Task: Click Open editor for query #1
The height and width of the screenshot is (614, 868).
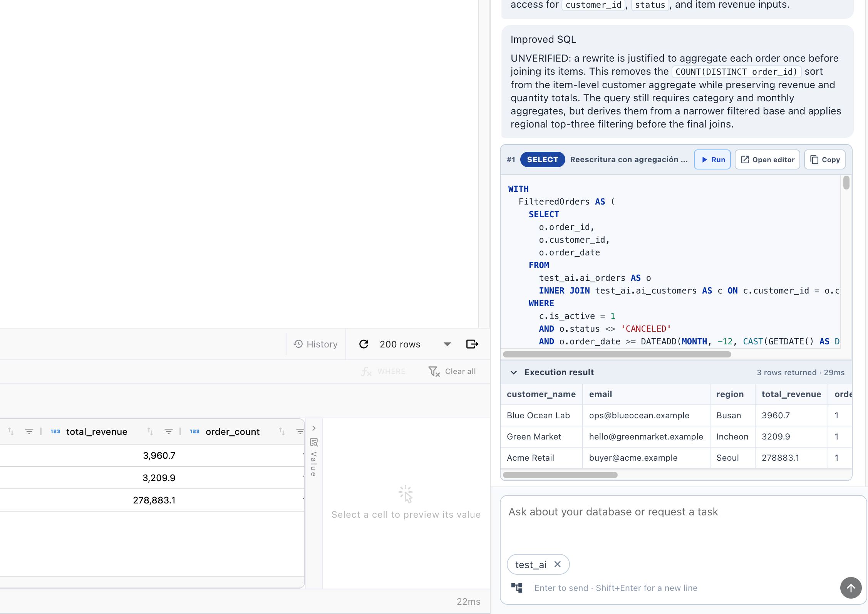Action: (x=767, y=159)
